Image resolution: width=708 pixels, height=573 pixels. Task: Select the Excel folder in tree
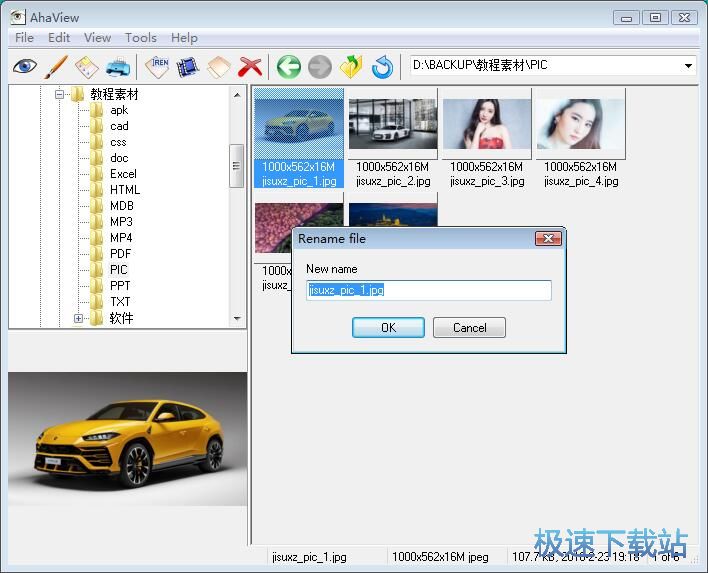click(x=123, y=174)
